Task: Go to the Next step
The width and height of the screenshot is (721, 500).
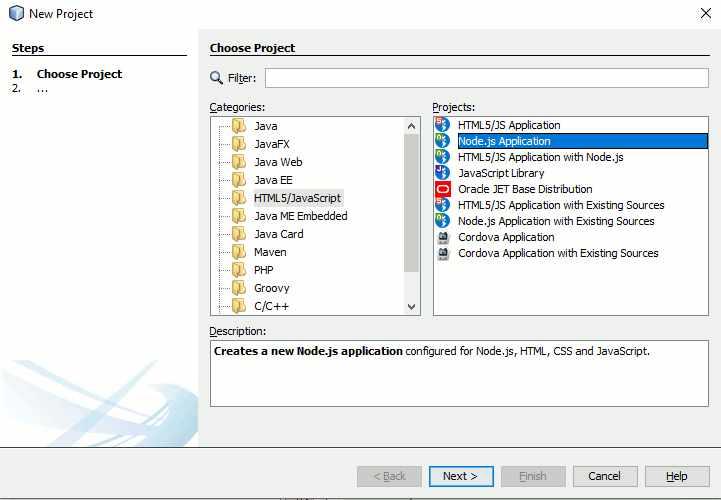Action: [x=461, y=476]
